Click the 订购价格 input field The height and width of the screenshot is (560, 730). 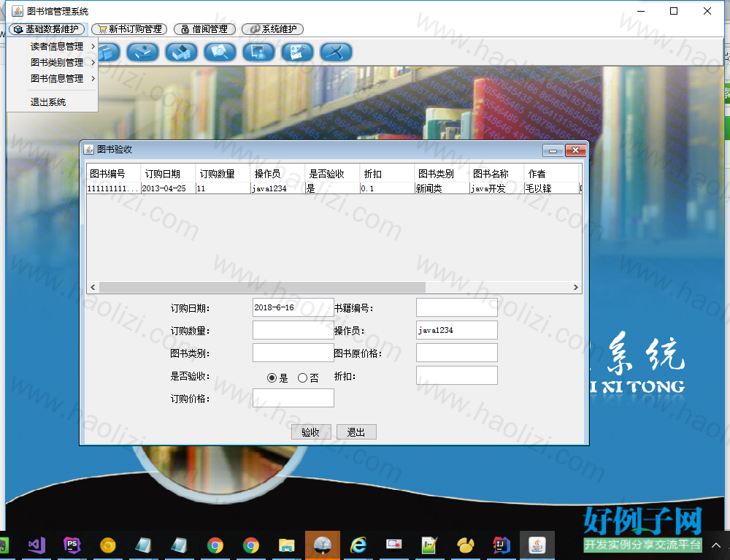[x=293, y=398]
